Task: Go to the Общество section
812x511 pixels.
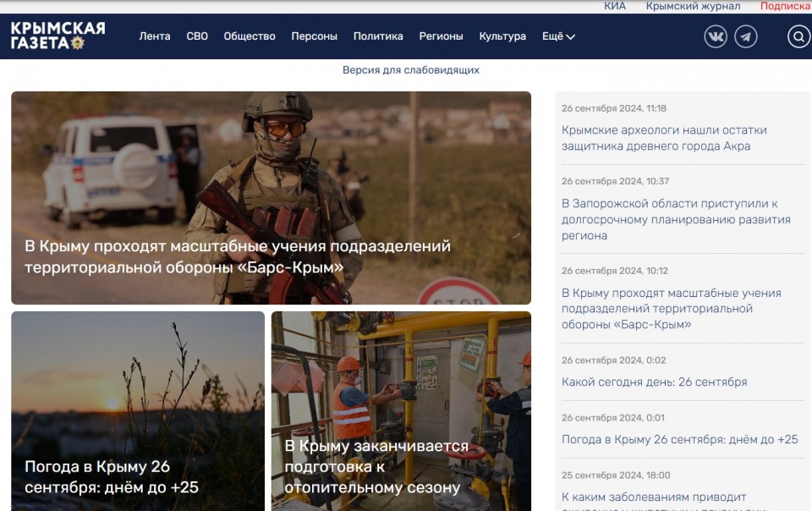Action: (250, 36)
